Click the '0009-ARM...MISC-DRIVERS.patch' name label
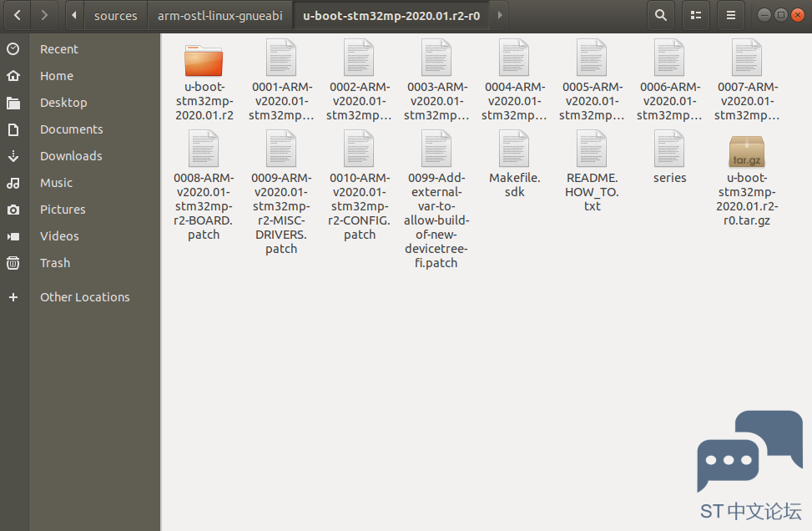Screen dimensions: 812x531 281,214
